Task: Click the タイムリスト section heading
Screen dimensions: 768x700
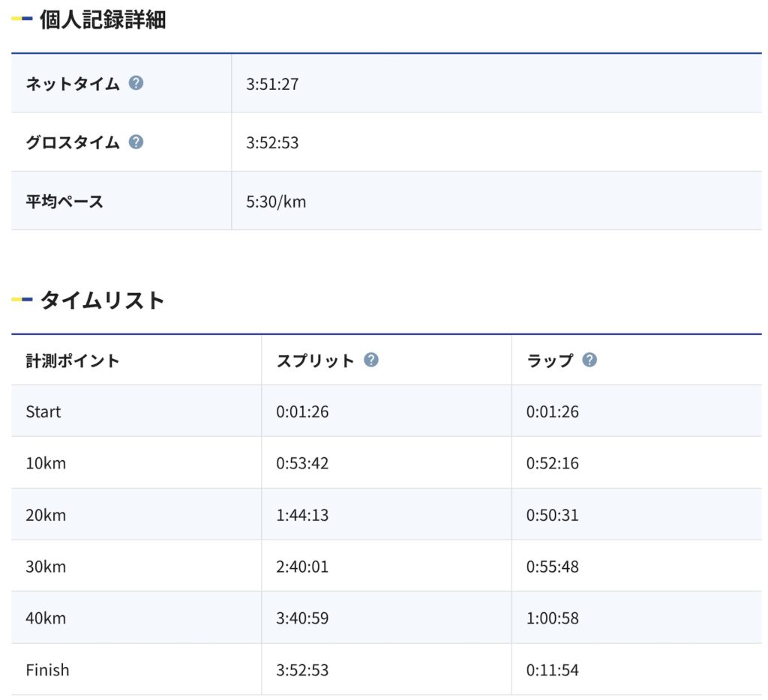Action: (102, 301)
